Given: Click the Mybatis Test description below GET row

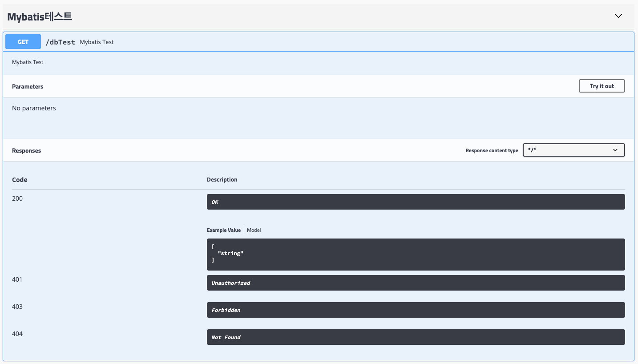Looking at the screenshot, I should click(28, 62).
